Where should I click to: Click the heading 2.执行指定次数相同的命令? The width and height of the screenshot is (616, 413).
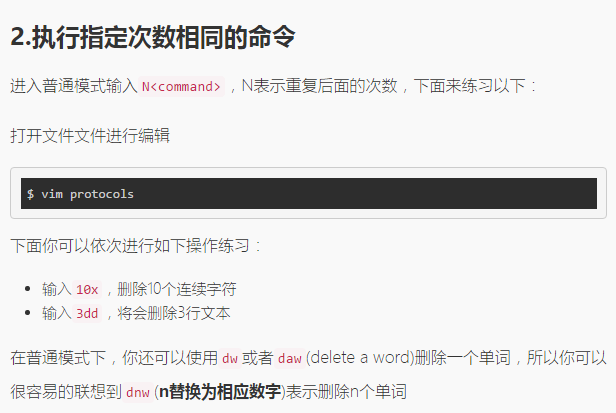click(x=153, y=38)
